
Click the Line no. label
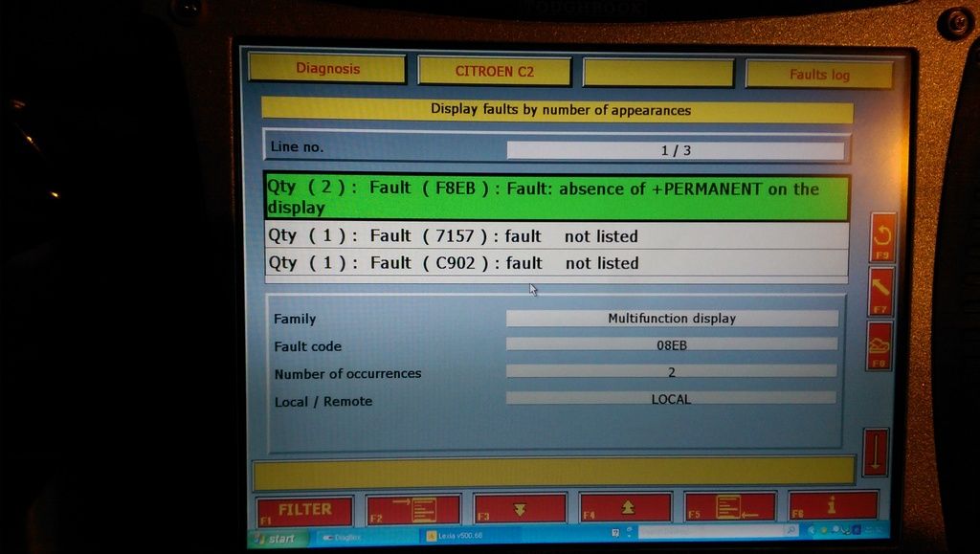pos(297,147)
